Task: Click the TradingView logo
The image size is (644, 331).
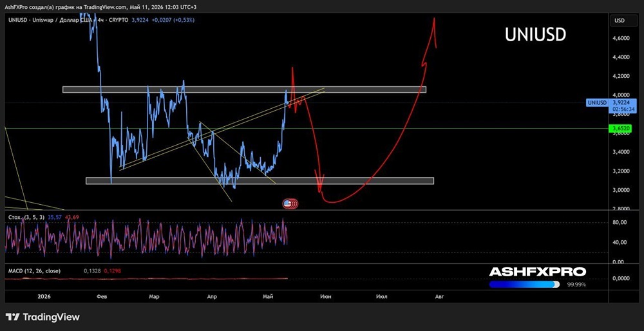Action: (43, 317)
